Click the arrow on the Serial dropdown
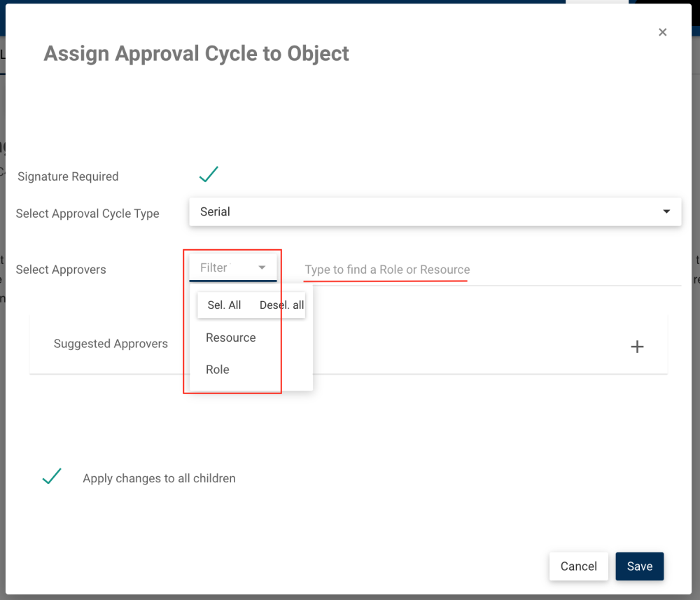Viewport: 700px width, 600px height. (x=666, y=211)
